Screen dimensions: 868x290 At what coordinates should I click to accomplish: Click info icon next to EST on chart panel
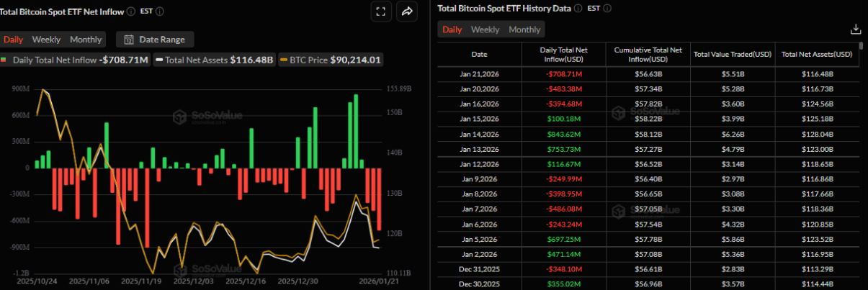[159, 12]
